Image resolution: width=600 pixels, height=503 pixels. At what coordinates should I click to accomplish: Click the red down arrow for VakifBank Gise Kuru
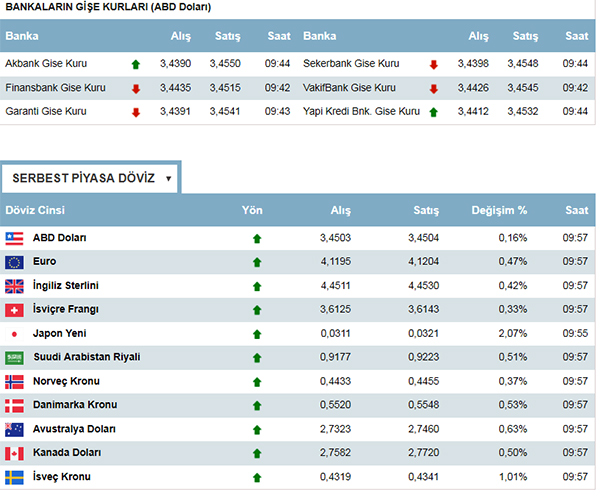pos(434,89)
